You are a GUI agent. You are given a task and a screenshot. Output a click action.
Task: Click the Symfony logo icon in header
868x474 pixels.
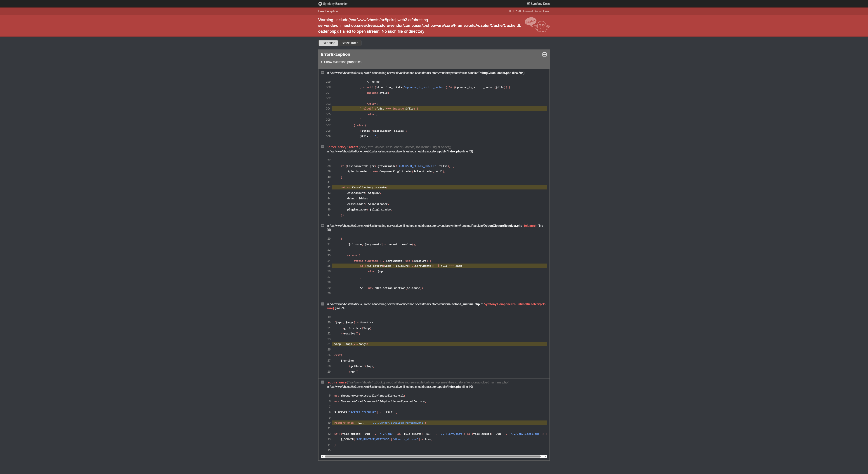320,4
